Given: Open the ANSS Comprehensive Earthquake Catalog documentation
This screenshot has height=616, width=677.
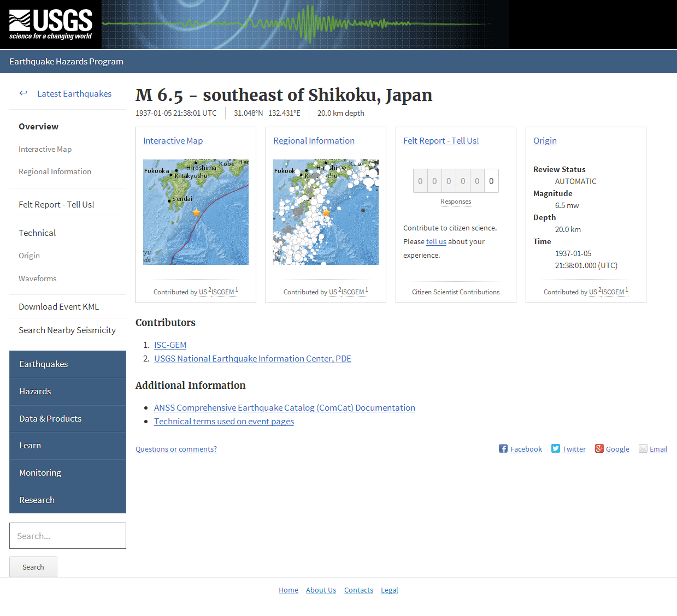Looking at the screenshot, I should point(284,407).
